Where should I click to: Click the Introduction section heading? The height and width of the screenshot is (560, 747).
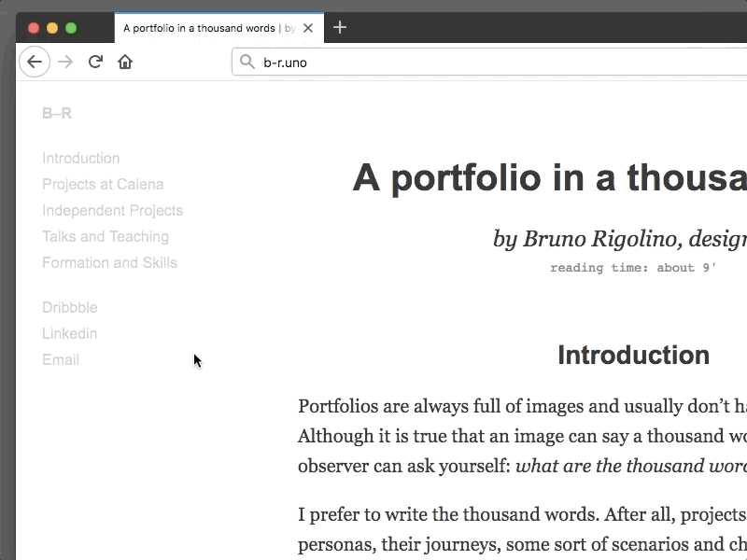634,356
